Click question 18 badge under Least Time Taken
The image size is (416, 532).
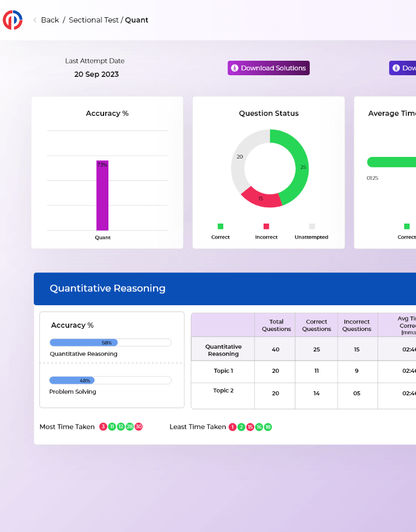click(268, 427)
